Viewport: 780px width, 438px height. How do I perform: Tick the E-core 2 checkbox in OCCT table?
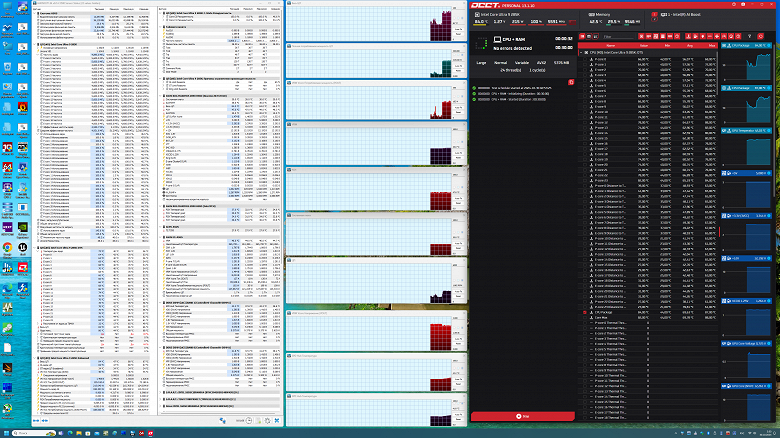585,70
